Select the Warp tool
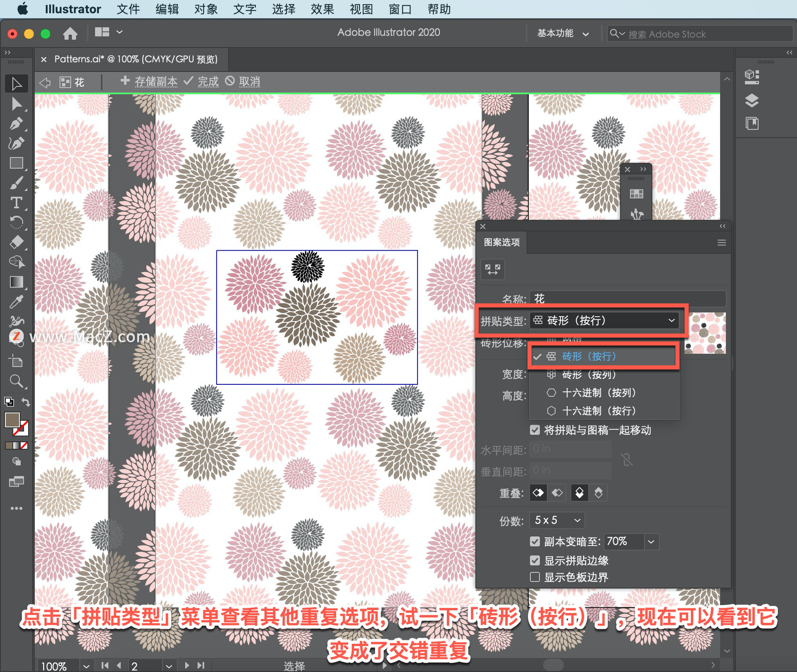The image size is (797, 672). (16, 321)
